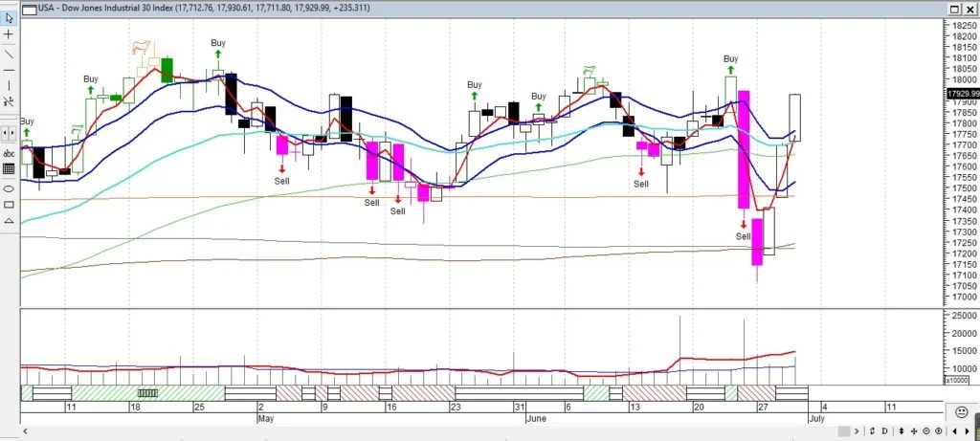This screenshot has height=441, width=980.
Task: Click the scrollbar left chevron arrow
Action: (26, 431)
